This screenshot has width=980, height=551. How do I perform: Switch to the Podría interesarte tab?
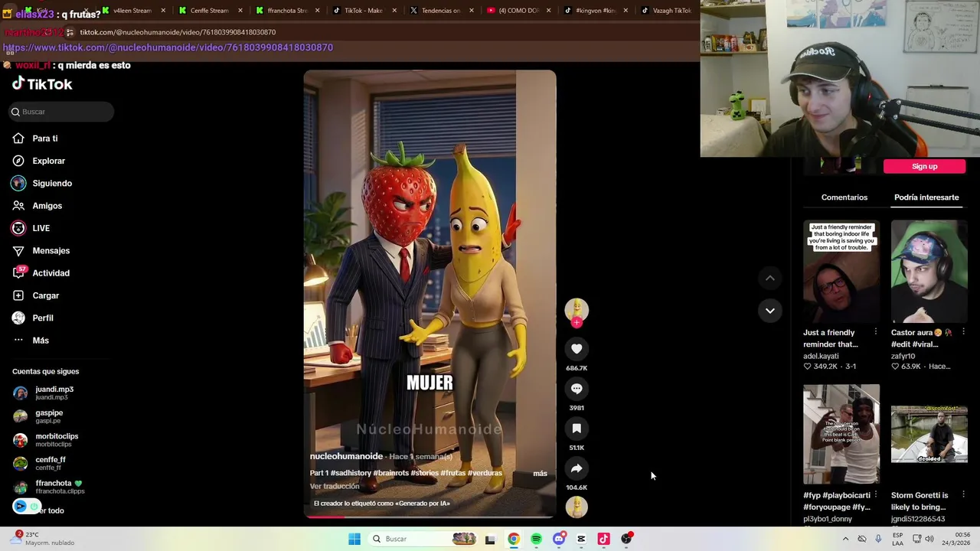point(926,197)
